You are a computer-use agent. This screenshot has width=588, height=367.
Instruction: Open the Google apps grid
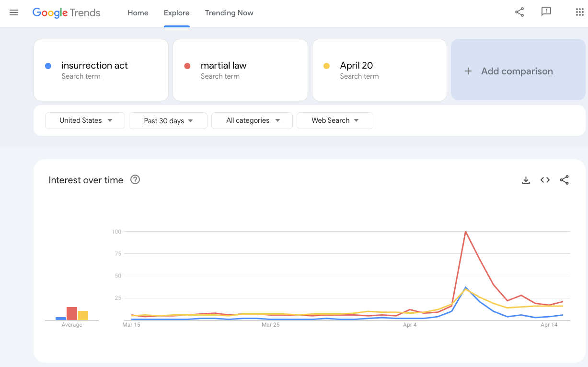(x=579, y=12)
